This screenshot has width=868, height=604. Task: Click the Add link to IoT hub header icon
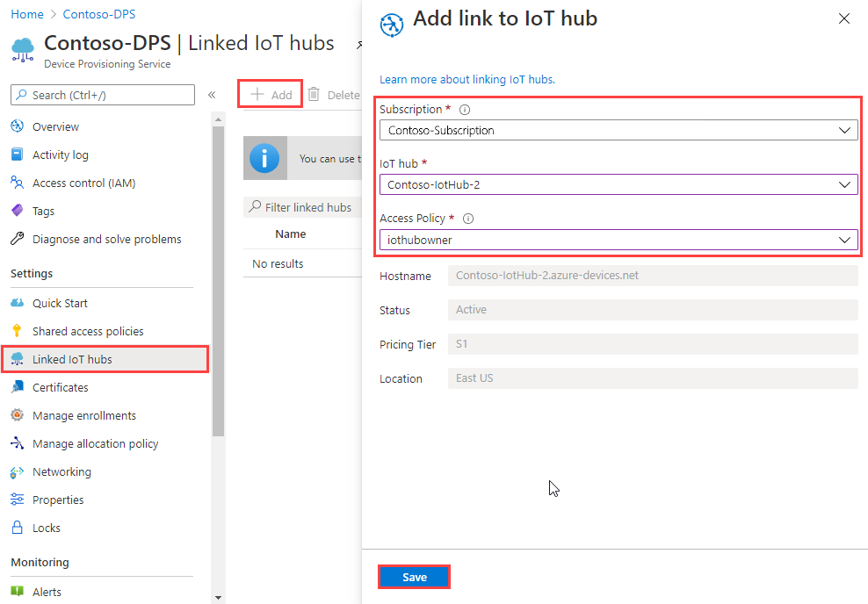(392, 25)
